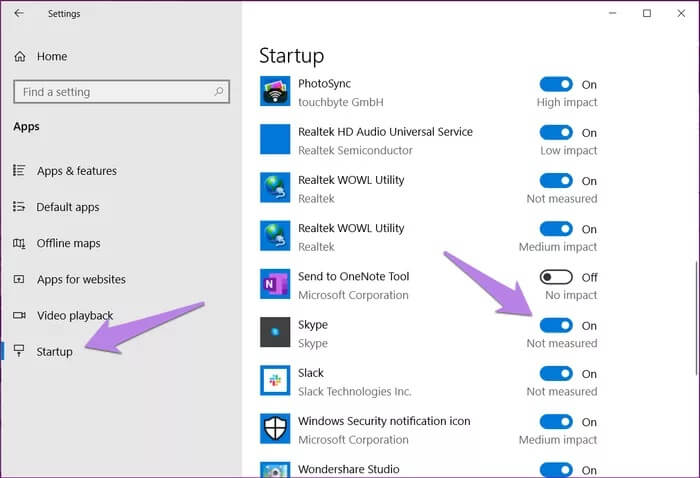This screenshot has width=700, height=478.
Task: Click the Send to OneNote Tool name
Action: tap(354, 276)
